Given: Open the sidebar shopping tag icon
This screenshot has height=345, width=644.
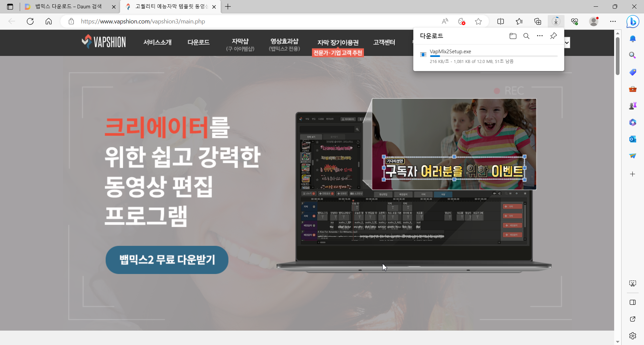Looking at the screenshot, I should [x=633, y=72].
